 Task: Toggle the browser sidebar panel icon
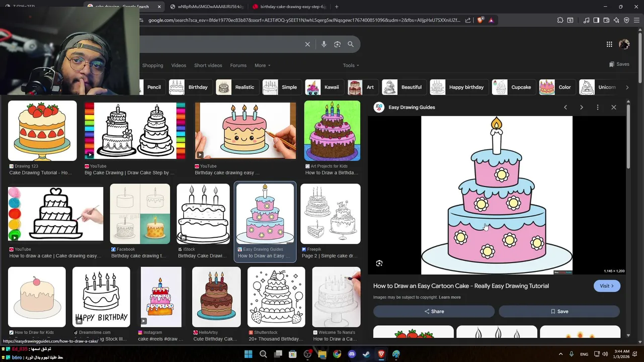596,20
